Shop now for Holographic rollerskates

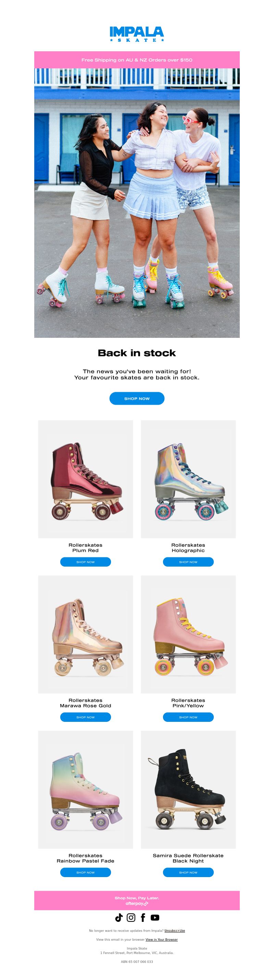(188, 562)
